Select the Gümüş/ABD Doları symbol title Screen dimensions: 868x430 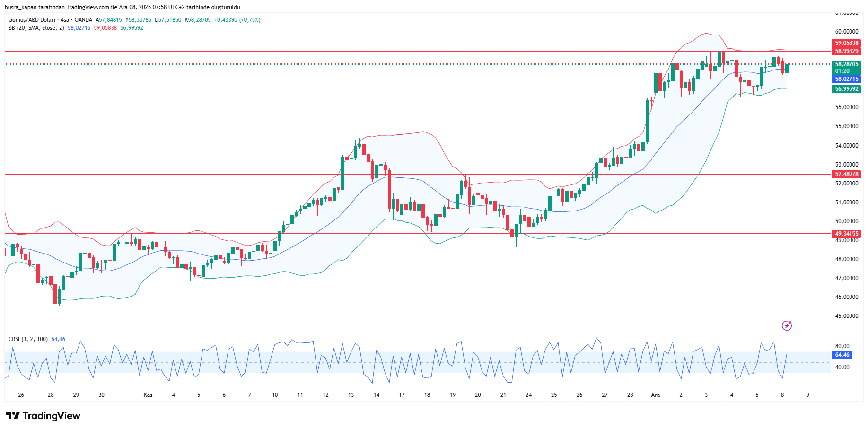[x=32, y=20]
